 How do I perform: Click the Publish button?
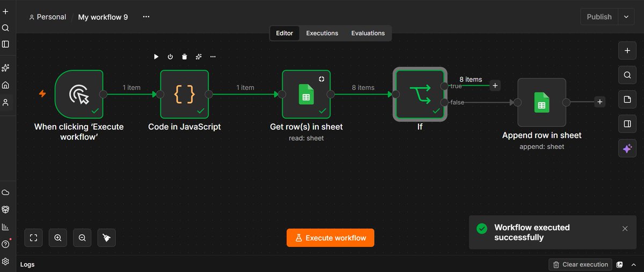(599, 17)
